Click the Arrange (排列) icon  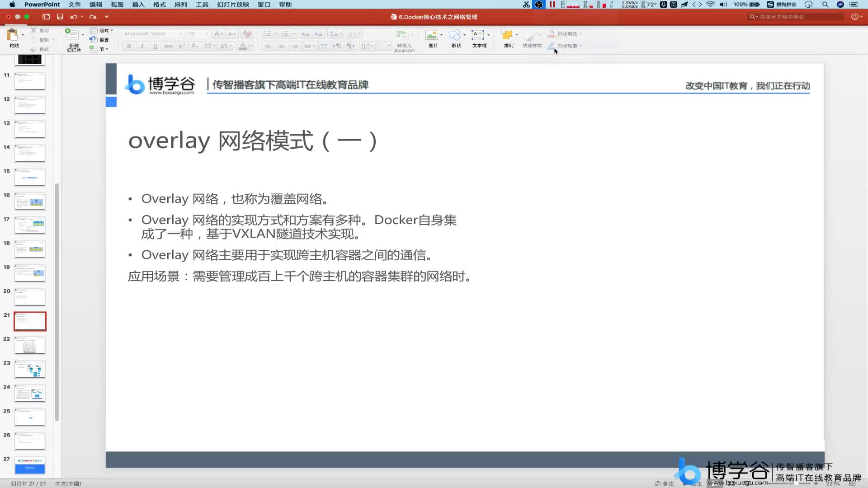[x=507, y=35]
